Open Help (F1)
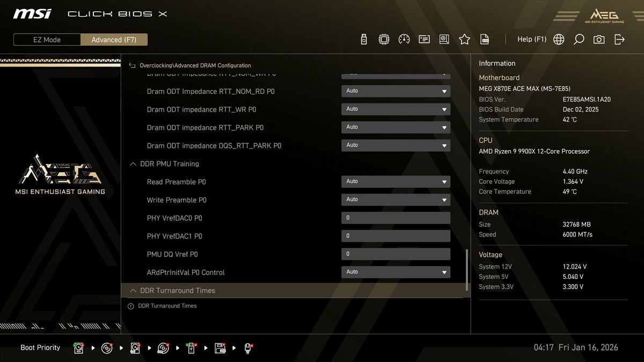 [x=532, y=39]
